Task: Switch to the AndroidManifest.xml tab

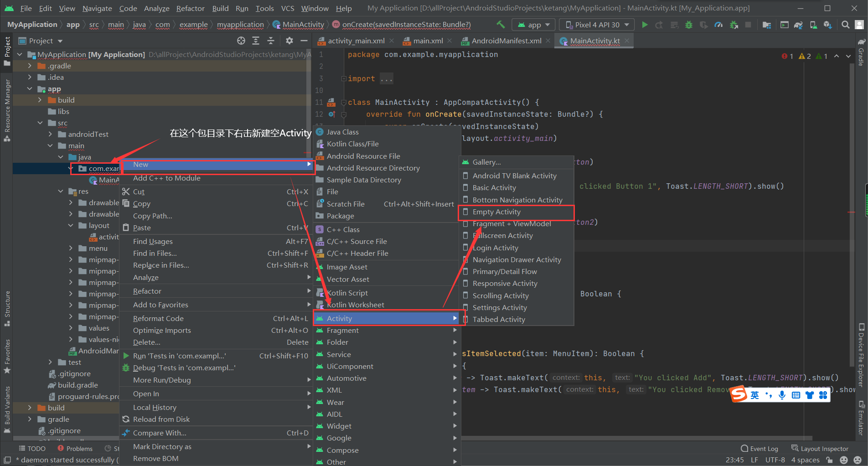Action: pos(506,41)
